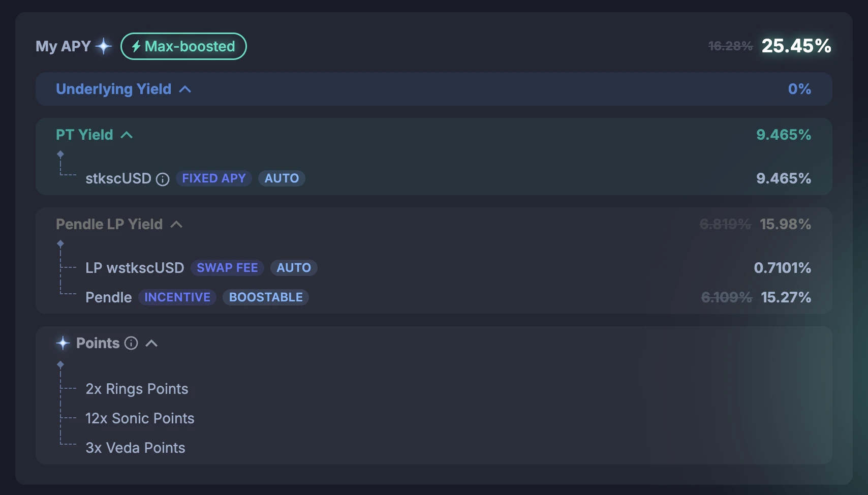Image resolution: width=868 pixels, height=495 pixels.
Task: Collapse the PT Yield section chevron
Action: pyautogui.click(x=127, y=135)
